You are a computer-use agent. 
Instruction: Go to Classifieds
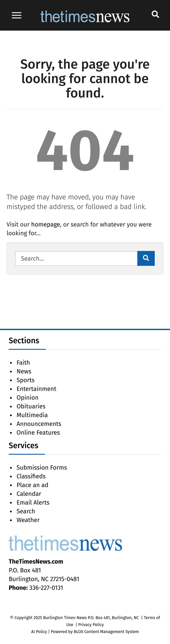coord(31,476)
